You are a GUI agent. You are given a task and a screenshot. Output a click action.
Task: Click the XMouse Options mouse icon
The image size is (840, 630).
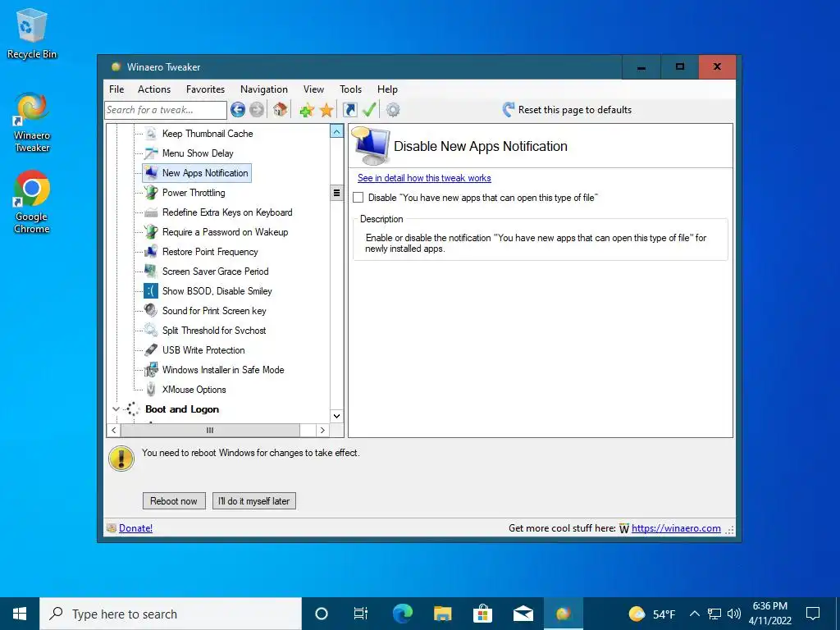pyautogui.click(x=151, y=390)
